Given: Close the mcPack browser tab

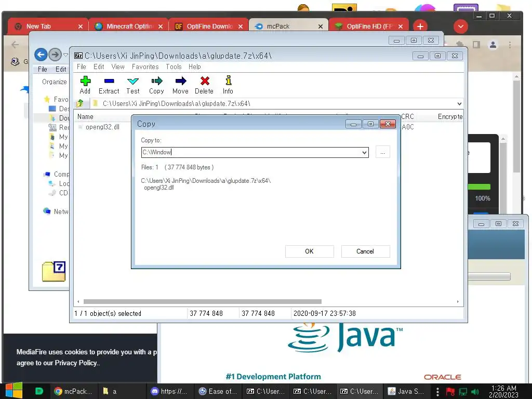Looking at the screenshot, I should (x=320, y=26).
